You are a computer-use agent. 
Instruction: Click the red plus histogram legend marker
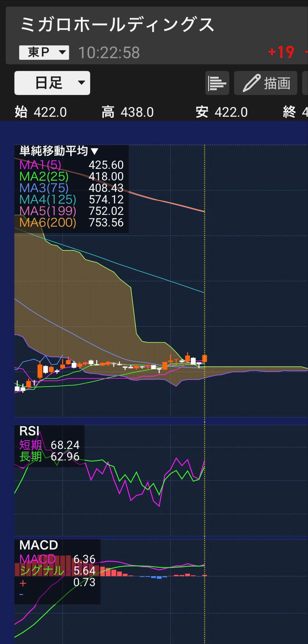click(23, 583)
